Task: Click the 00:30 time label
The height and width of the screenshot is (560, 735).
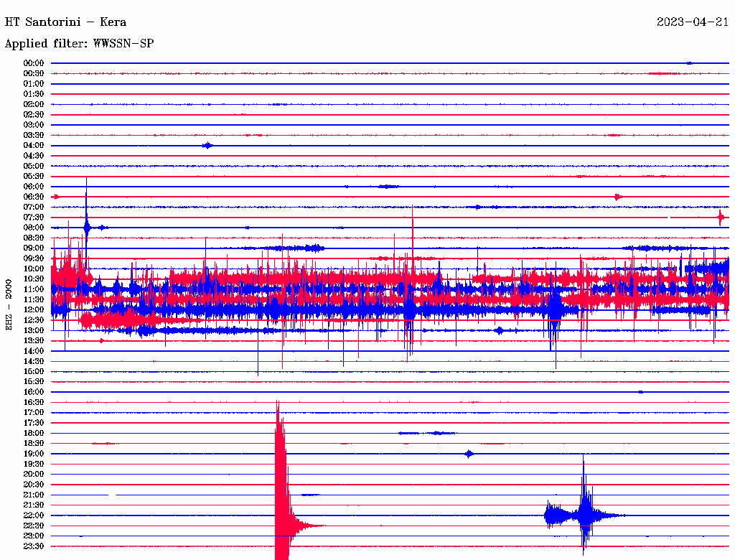Action: [x=34, y=74]
